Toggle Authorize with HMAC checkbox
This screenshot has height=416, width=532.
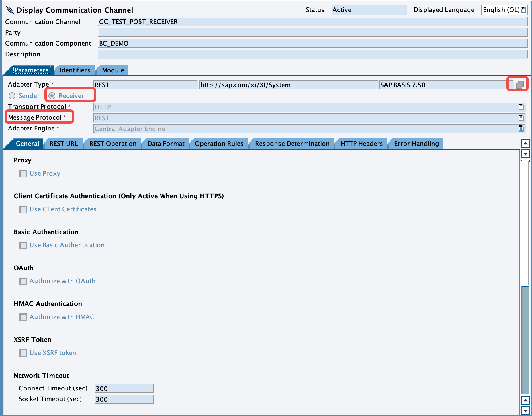tap(23, 317)
